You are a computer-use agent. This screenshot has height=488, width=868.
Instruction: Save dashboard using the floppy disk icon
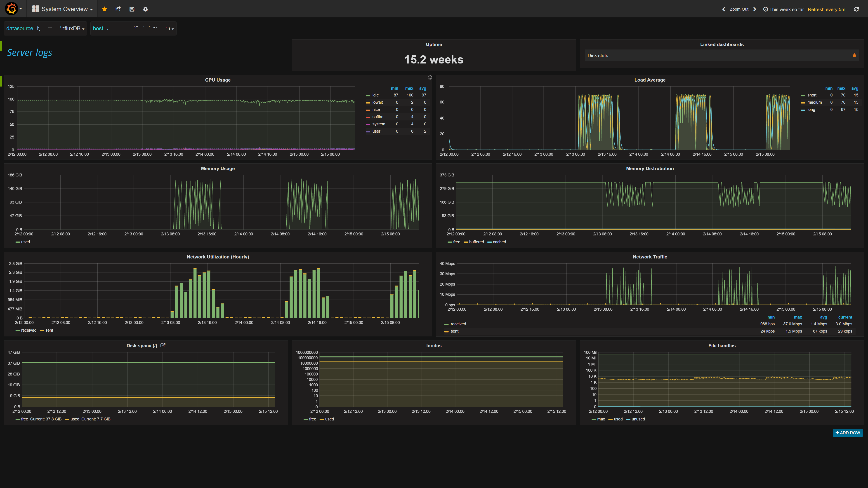pyautogui.click(x=132, y=9)
